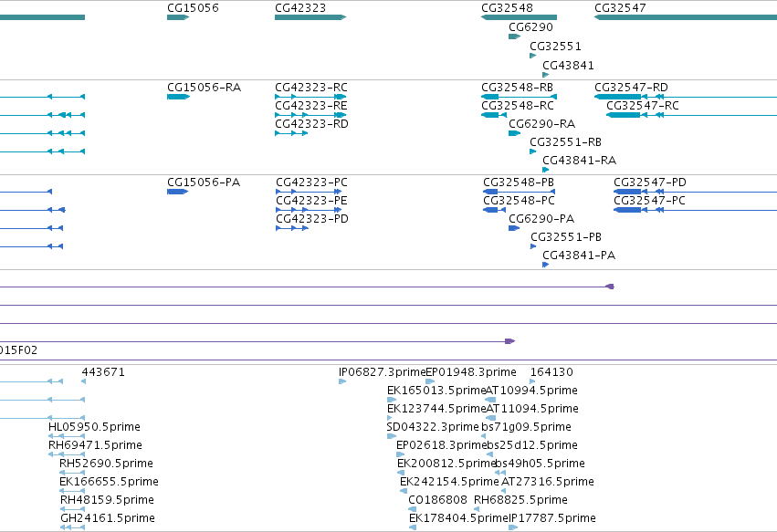Select transcript CG32547-RD label
Screen dimensions: 777x532
(631, 88)
